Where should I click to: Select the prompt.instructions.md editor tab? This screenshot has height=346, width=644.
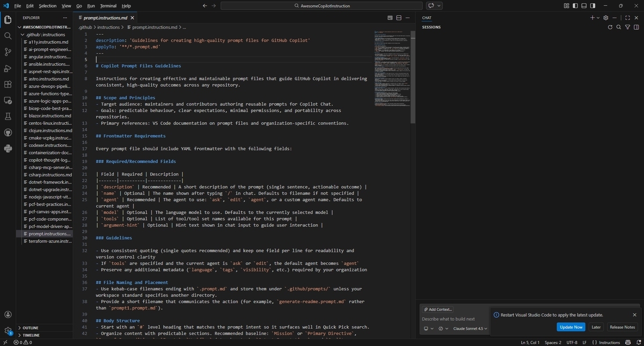(x=105, y=18)
